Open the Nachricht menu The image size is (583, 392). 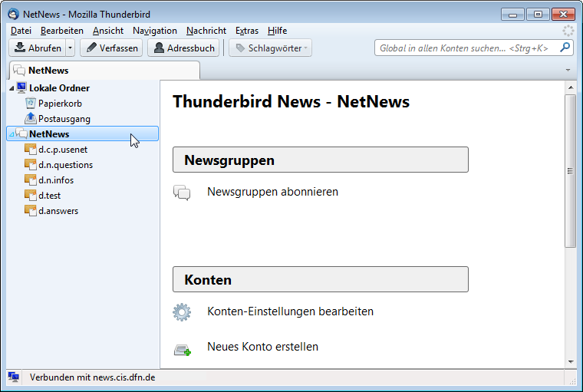[206, 31]
